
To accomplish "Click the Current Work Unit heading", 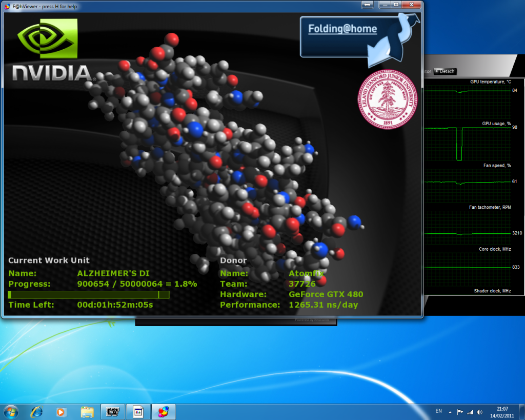I will click(x=49, y=261).
